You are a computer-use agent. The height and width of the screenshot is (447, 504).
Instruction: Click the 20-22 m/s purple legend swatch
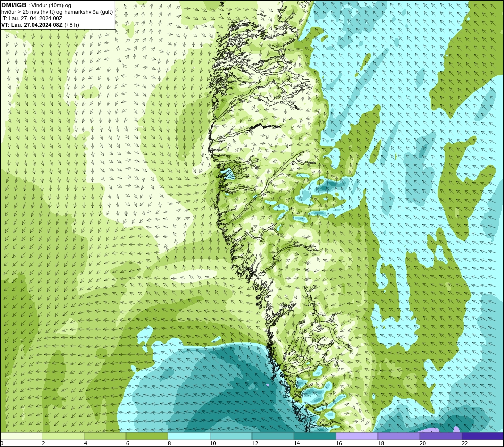click(x=440, y=436)
